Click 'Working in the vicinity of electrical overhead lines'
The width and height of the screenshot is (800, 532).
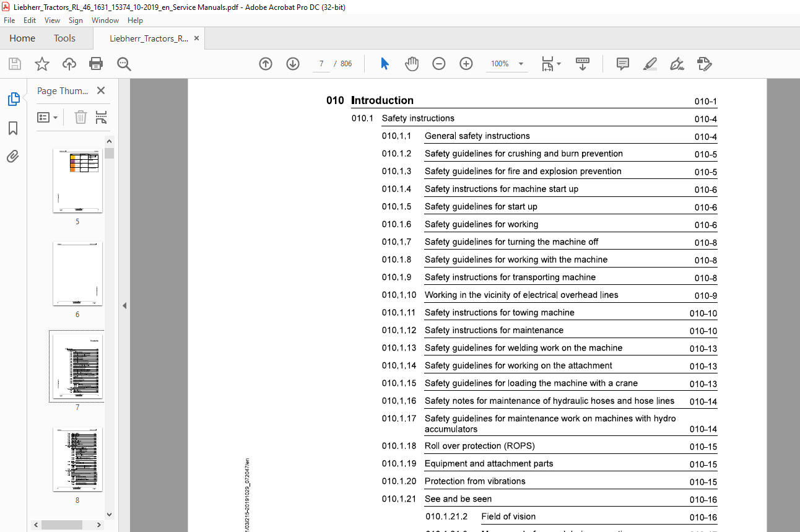click(x=521, y=295)
